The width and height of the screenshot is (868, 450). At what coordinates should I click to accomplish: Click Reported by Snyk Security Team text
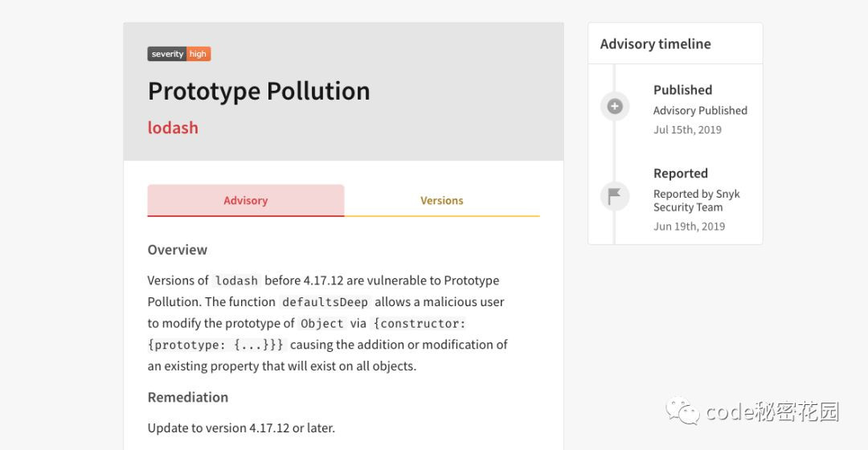[x=696, y=200]
